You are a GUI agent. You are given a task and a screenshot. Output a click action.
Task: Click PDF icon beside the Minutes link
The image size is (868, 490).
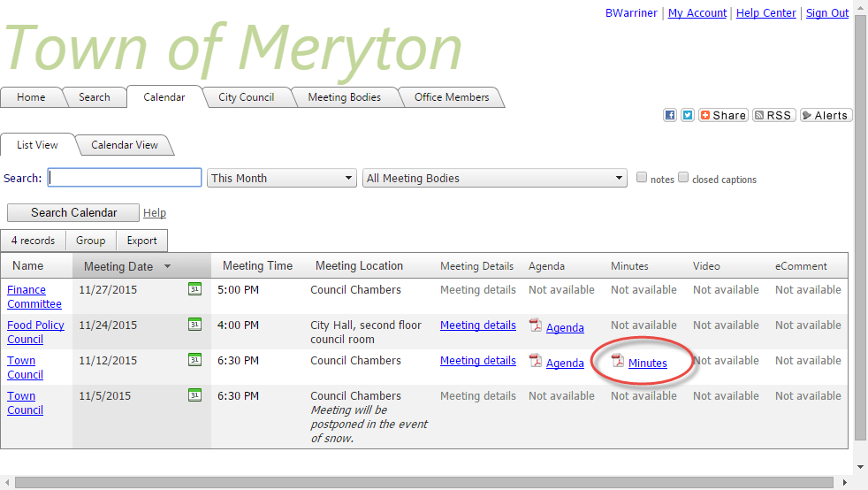(x=617, y=361)
